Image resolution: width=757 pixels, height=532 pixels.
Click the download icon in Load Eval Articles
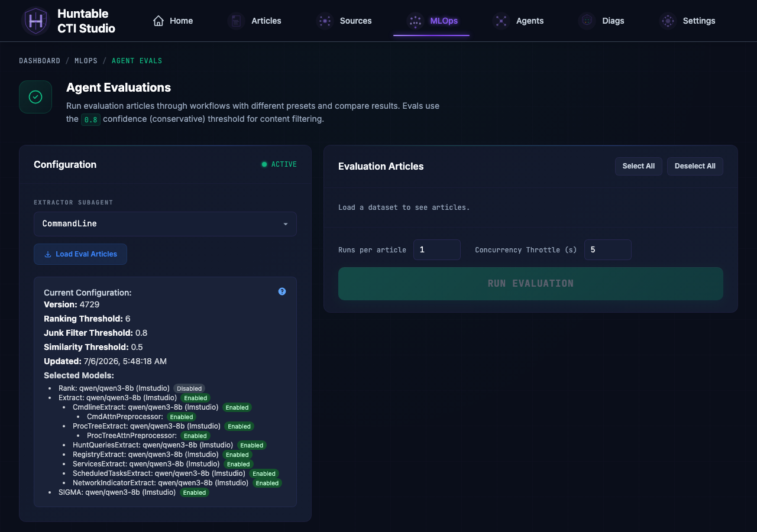point(48,254)
